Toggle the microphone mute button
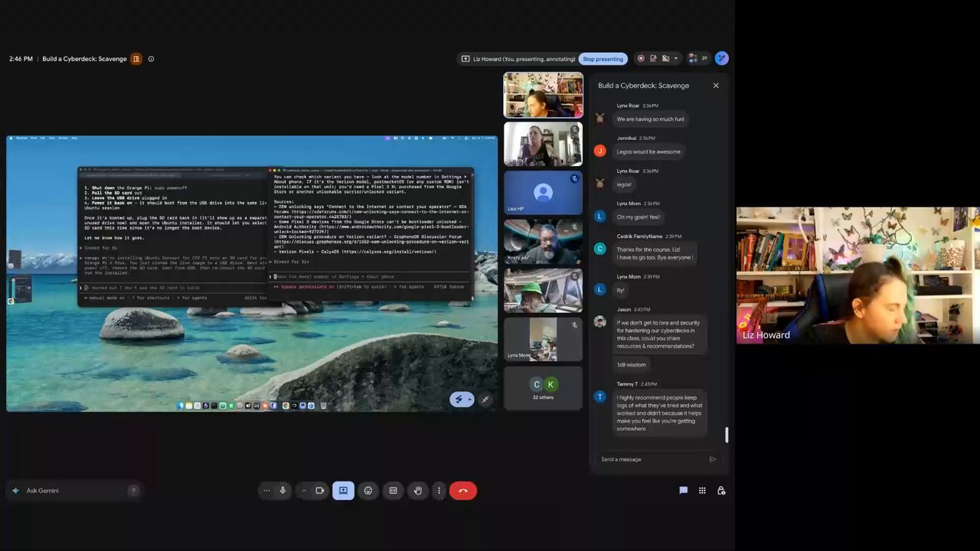Viewport: 980px width, 551px height. 283,491
